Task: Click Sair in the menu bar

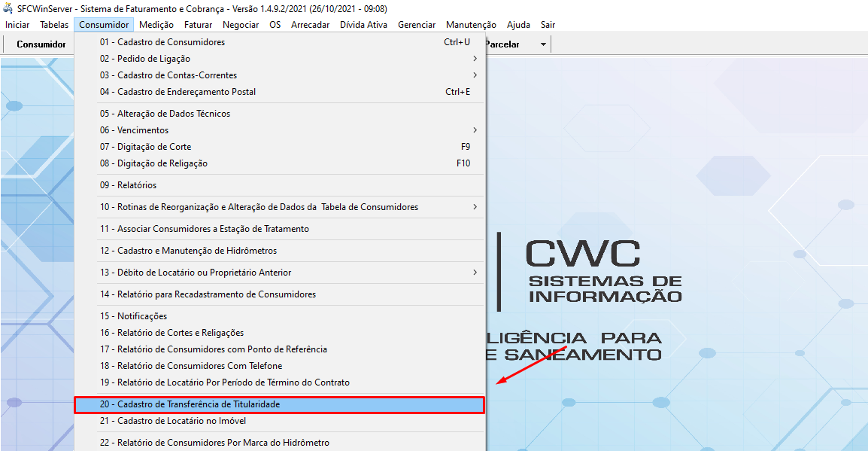Action: point(548,25)
